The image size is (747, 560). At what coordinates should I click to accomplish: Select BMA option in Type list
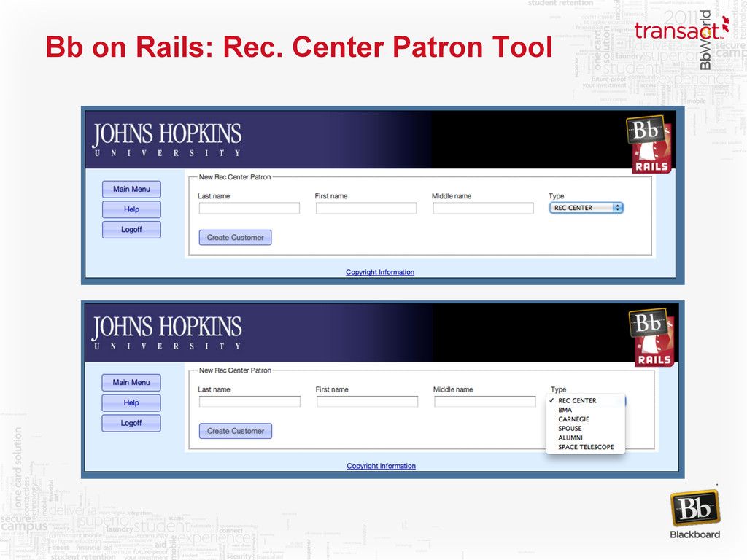[x=586, y=410]
